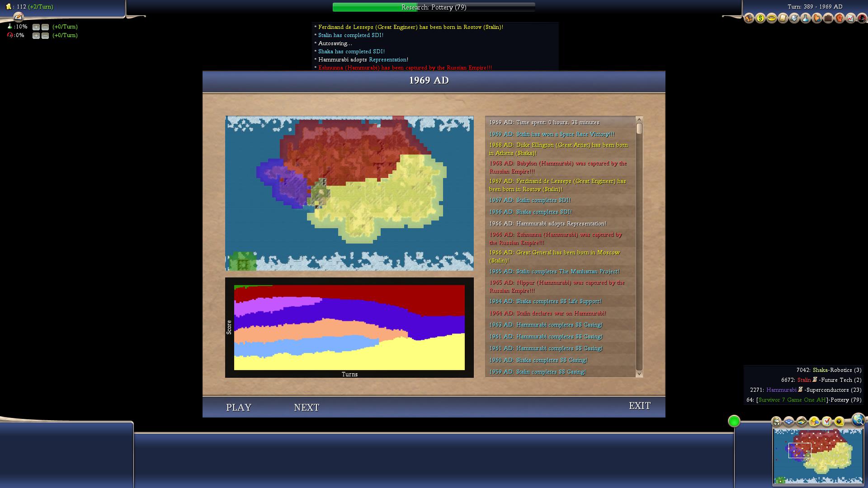
Task: Open the event log notepad icon
Action: point(18,17)
